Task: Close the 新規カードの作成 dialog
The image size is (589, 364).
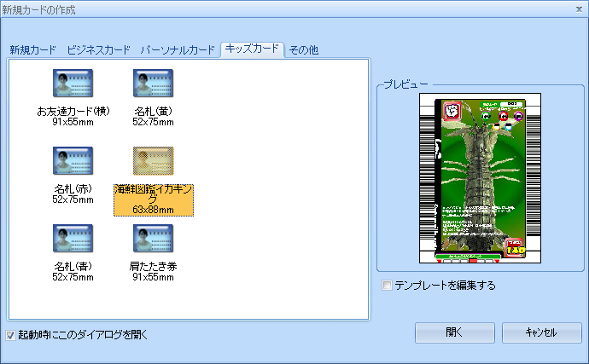Action: 579,9
